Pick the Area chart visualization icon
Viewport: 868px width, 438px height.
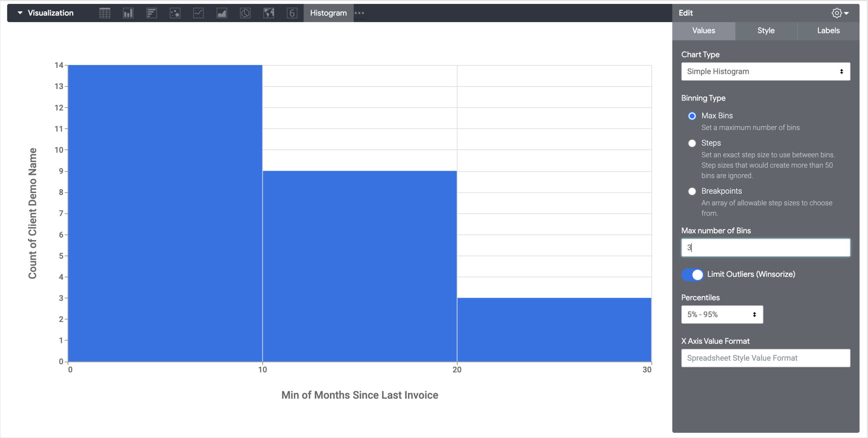(222, 13)
